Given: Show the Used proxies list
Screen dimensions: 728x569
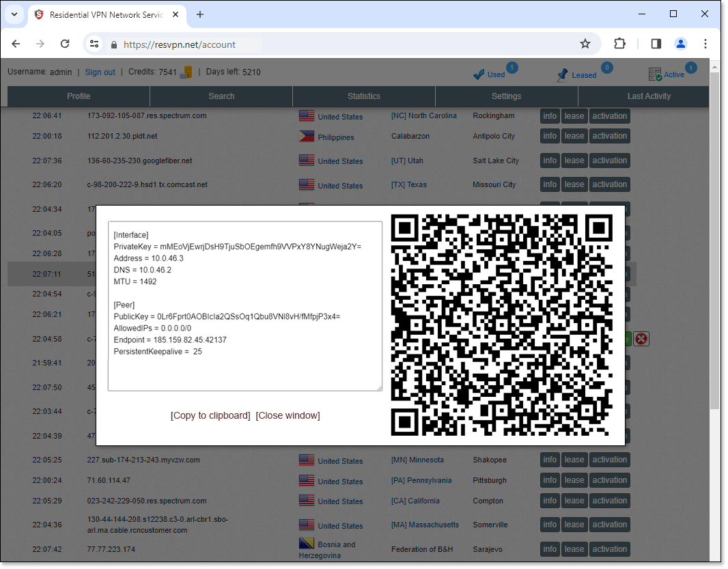Looking at the screenshot, I should coord(495,73).
